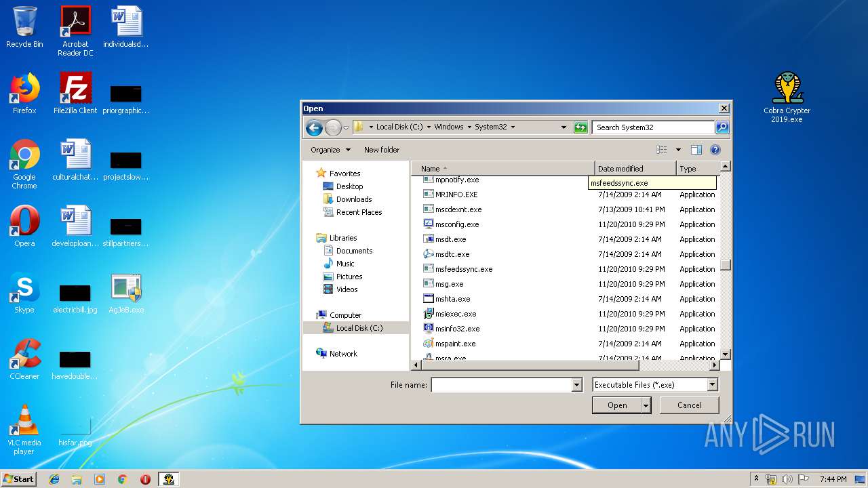This screenshot has width=868, height=488.
Task: Click the Windows segment in address bar
Action: coord(448,127)
